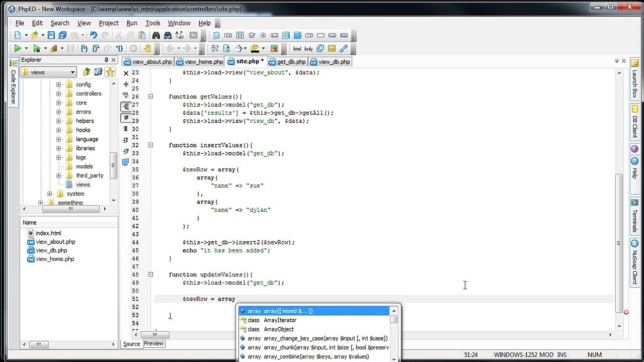Open the New file dropdown arrow

click(x=25, y=35)
